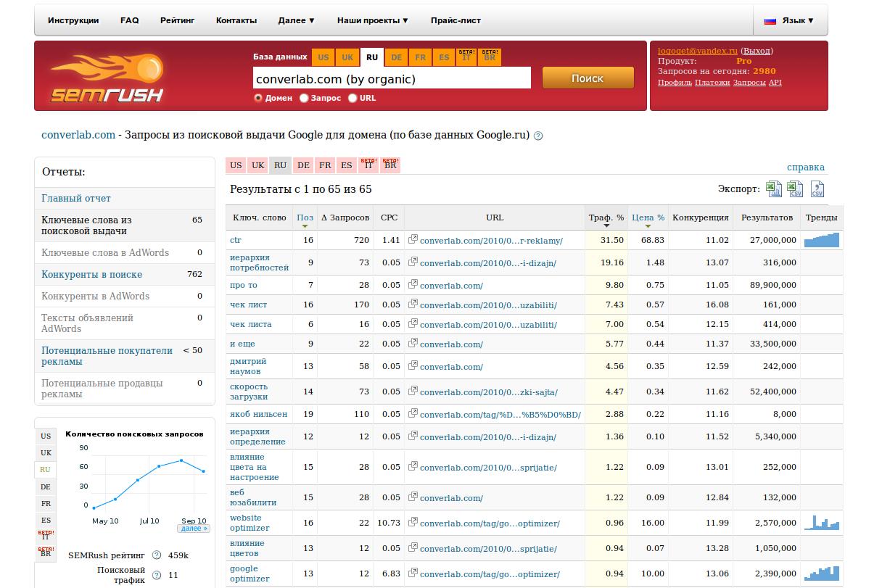
Task: Open FAQ in top menu
Action: [x=129, y=20]
